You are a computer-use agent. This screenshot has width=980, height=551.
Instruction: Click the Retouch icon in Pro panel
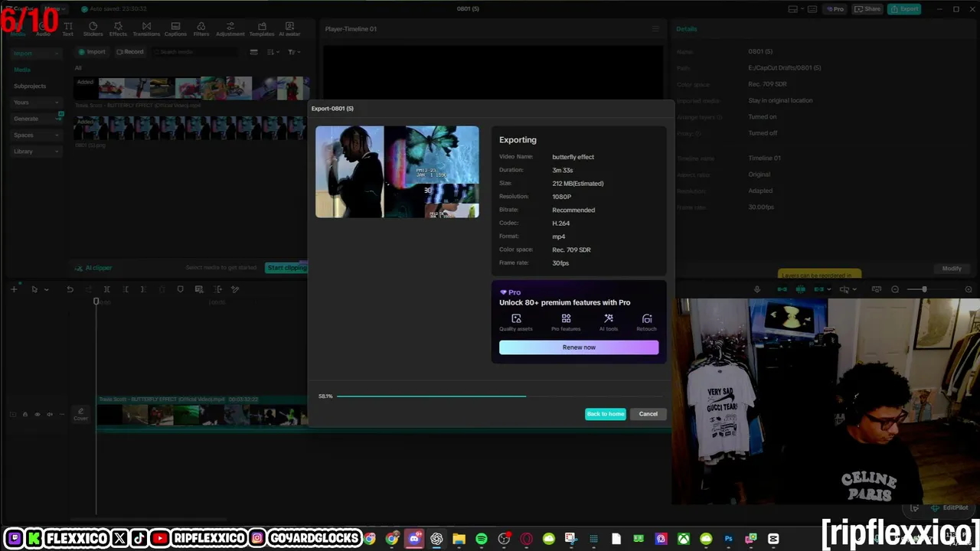(647, 319)
